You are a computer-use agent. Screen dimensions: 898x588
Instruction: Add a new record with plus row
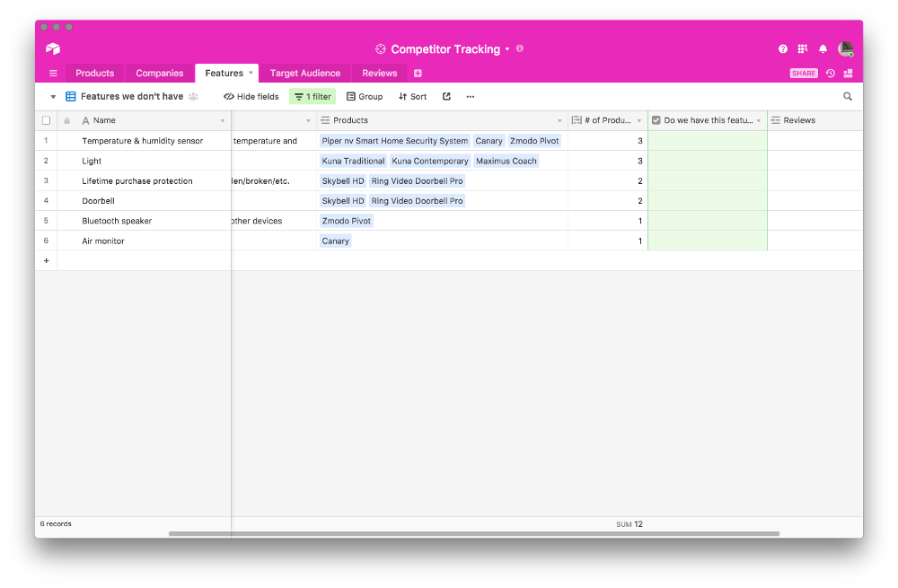(47, 260)
